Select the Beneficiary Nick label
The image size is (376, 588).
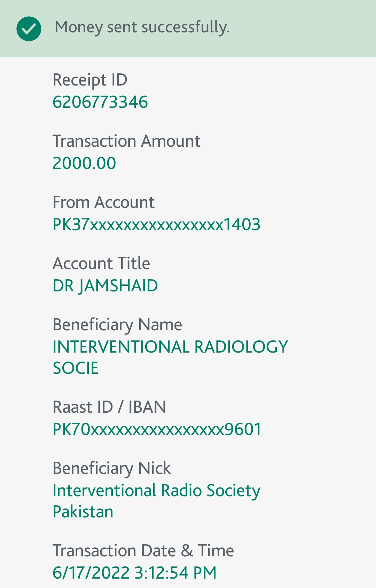coord(112,468)
